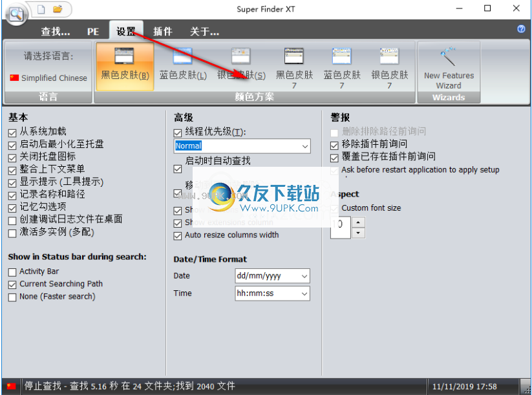Viewport: 532px width, 395px height.
Task: Click the blue help question mark icon
Action: pos(521,29)
